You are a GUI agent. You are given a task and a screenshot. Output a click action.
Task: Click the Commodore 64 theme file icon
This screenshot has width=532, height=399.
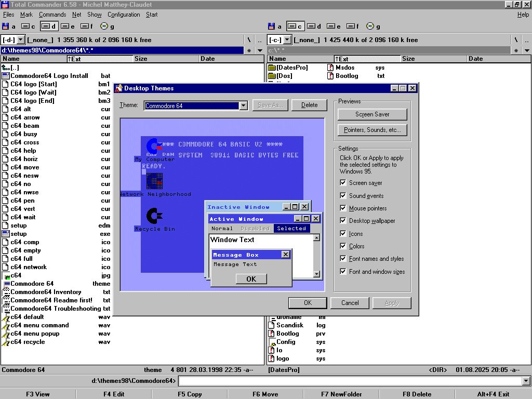[x=6, y=284]
